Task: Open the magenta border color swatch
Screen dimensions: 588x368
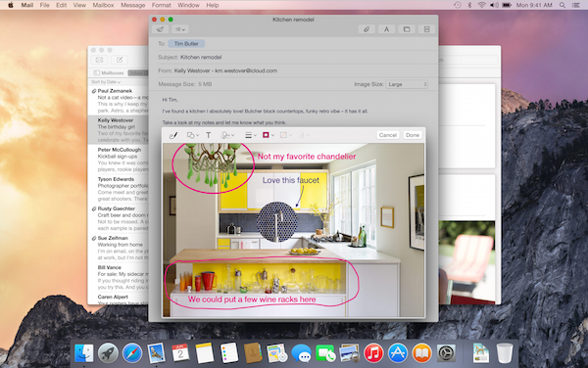Action: point(268,135)
